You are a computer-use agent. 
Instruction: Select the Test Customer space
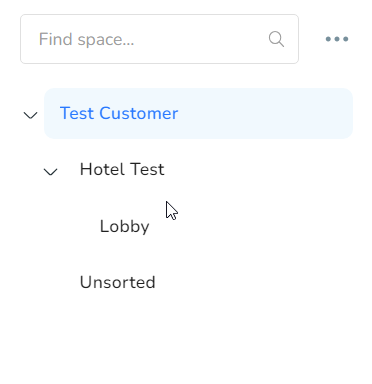point(198,113)
